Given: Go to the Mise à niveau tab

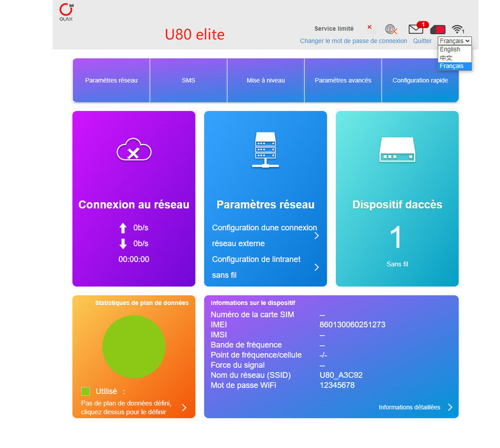Looking at the screenshot, I should tap(266, 81).
